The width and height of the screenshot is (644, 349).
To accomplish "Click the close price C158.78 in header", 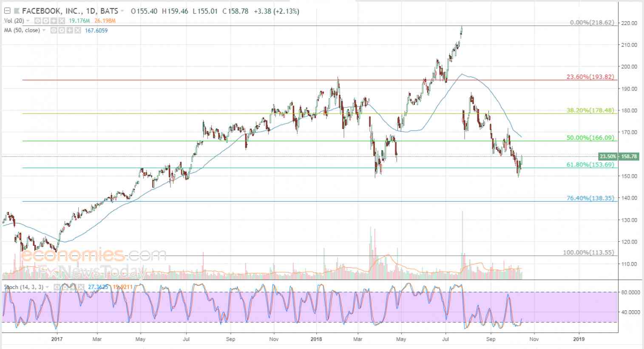I will tap(235, 11).
